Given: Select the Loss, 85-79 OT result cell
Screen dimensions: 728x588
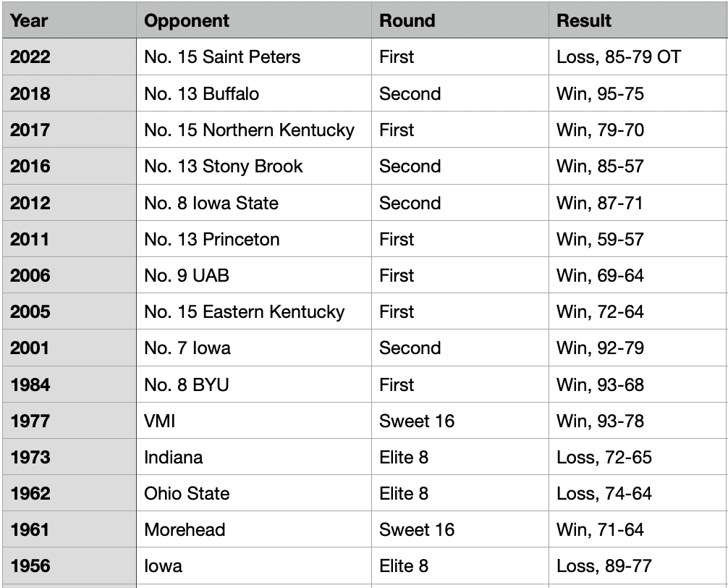Looking at the screenshot, I should click(x=638, y=56).
